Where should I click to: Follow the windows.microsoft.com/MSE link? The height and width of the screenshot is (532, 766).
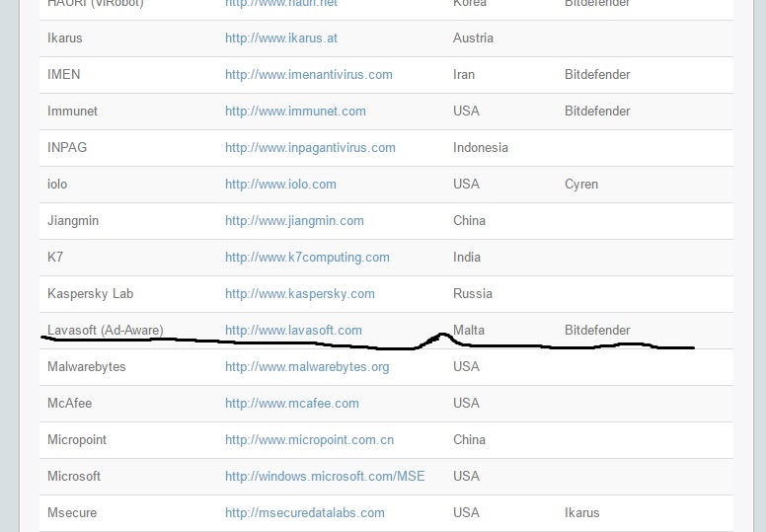325,477
